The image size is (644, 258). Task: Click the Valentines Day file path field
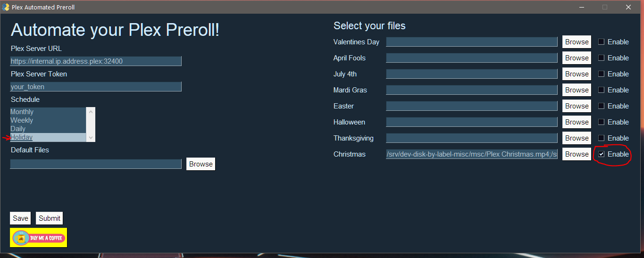pyautogui.click(x=472, y=42)
